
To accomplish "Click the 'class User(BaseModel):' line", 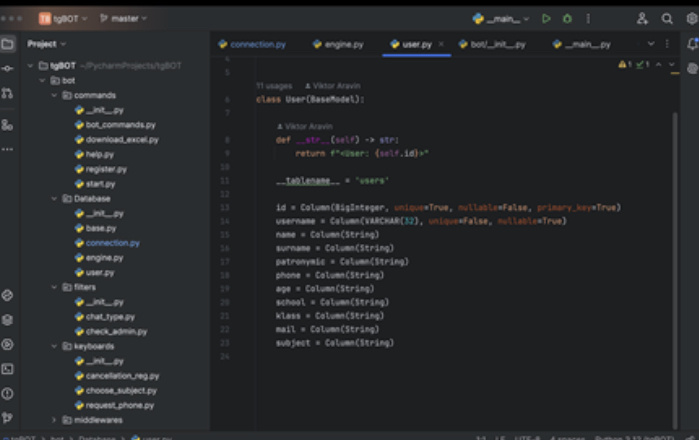I will (310, 99).
